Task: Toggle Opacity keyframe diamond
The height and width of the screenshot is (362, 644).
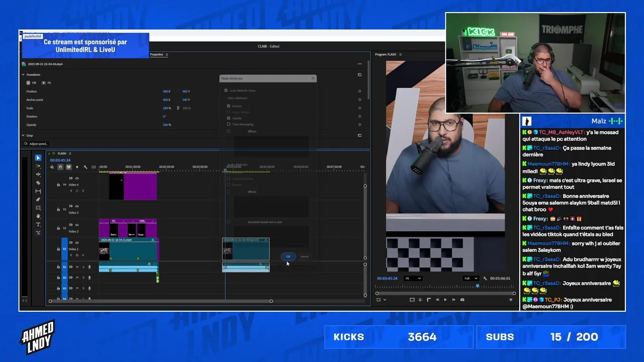Action: (x=360, y=125)
